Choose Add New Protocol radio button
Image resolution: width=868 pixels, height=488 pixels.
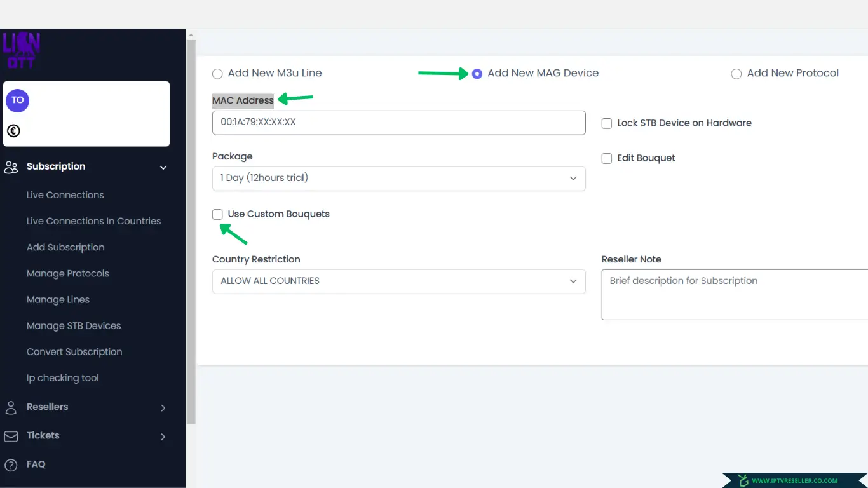(736, 74)
